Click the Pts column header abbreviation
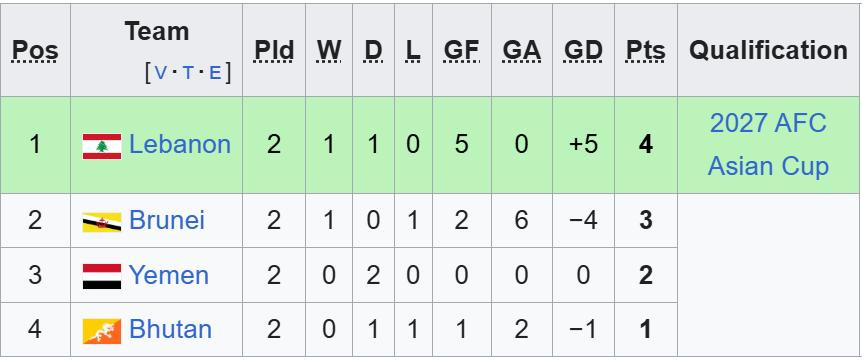 (x=645, y=50)
